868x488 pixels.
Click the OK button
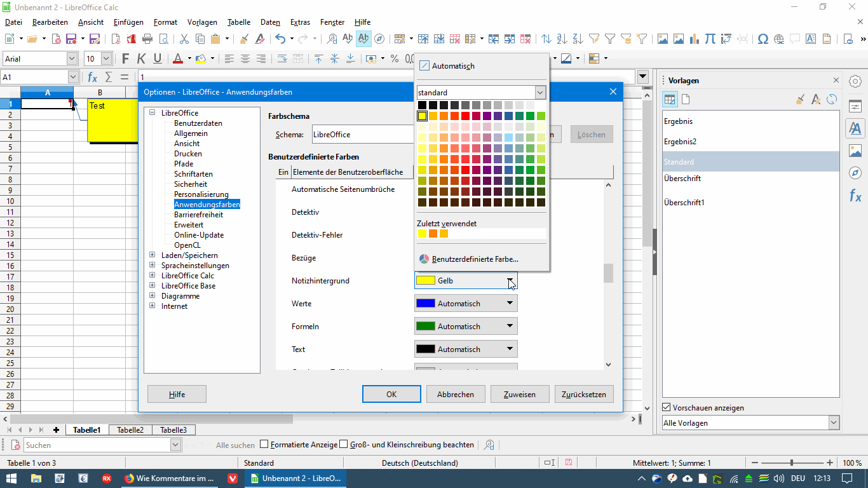pos(391,394)
